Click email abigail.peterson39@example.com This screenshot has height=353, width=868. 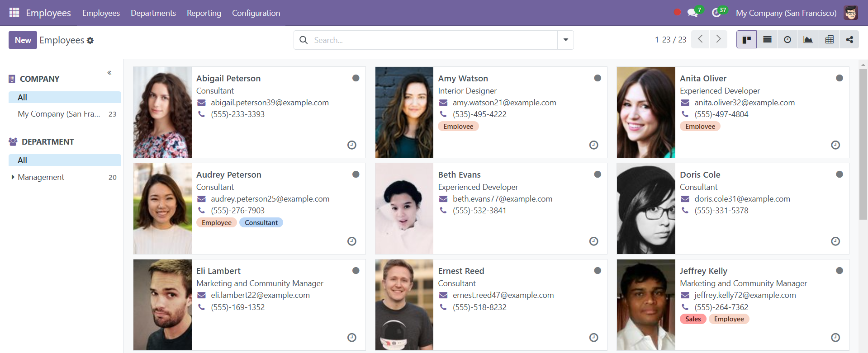[270, 103]
